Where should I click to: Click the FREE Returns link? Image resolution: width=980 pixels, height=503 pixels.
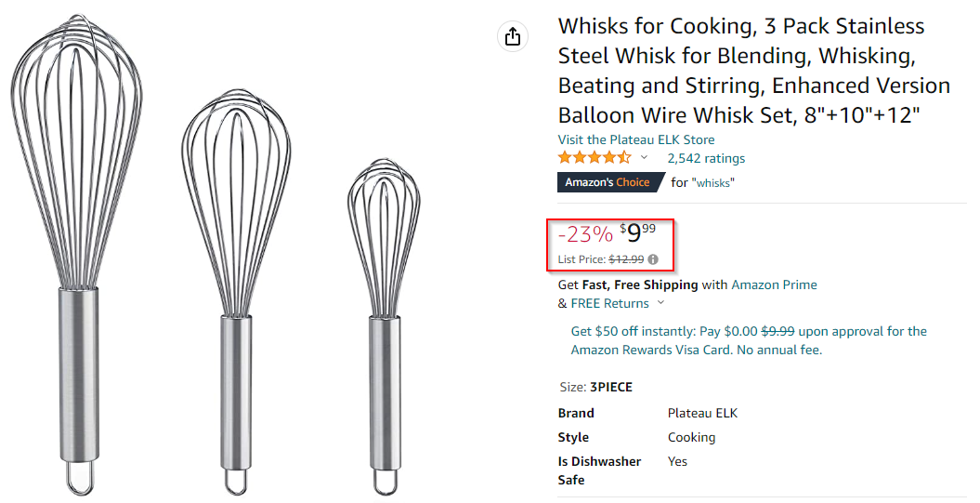609,303
